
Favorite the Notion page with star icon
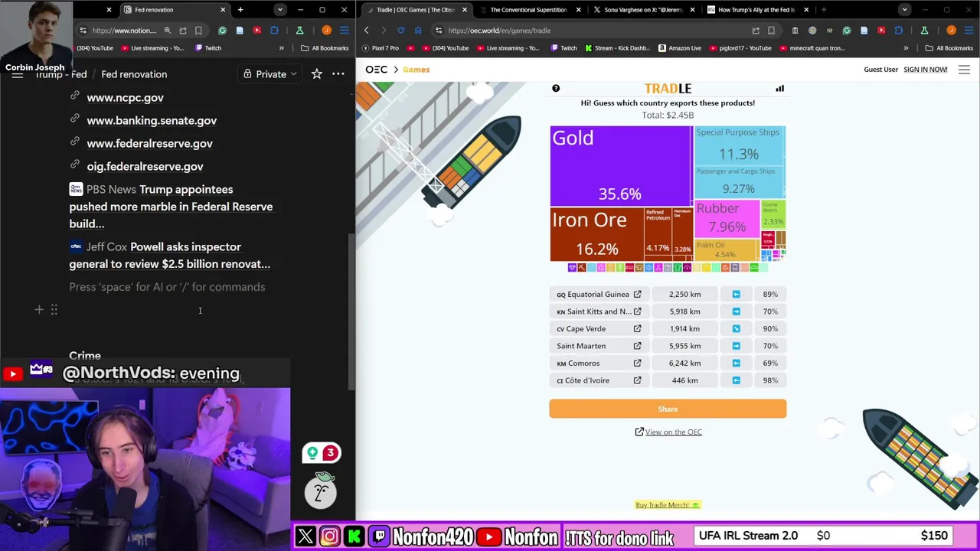pos(316,74)
